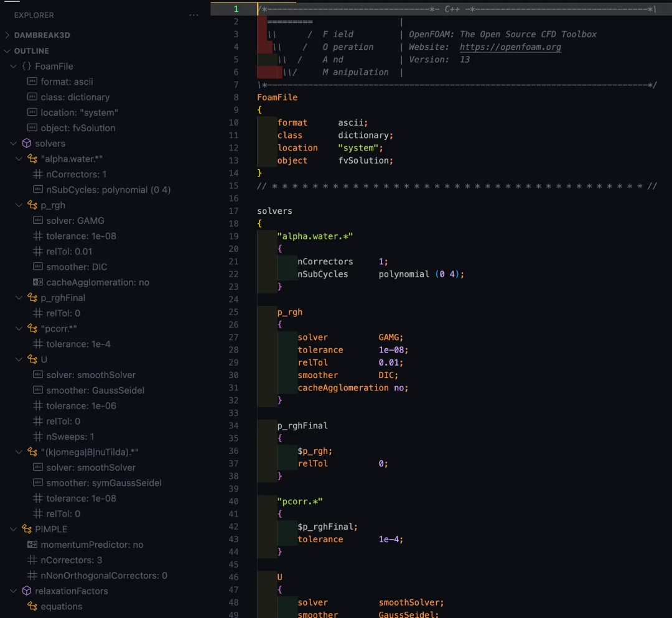Viewport: 672px width, 618px height.
Task: Collapse the "alpha.water.*" outline node
Action: tap(19, 159)
